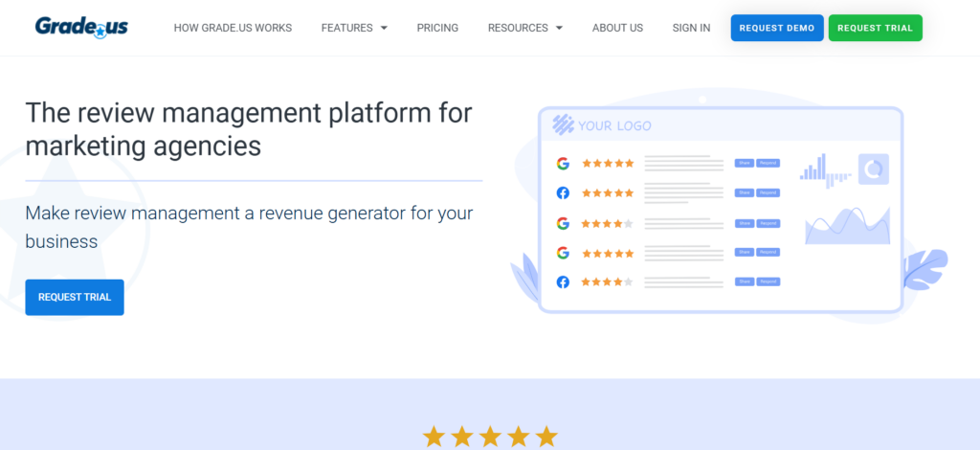Open the About Us page
This screenshot has height=450, width=980.
pos(617,28)
